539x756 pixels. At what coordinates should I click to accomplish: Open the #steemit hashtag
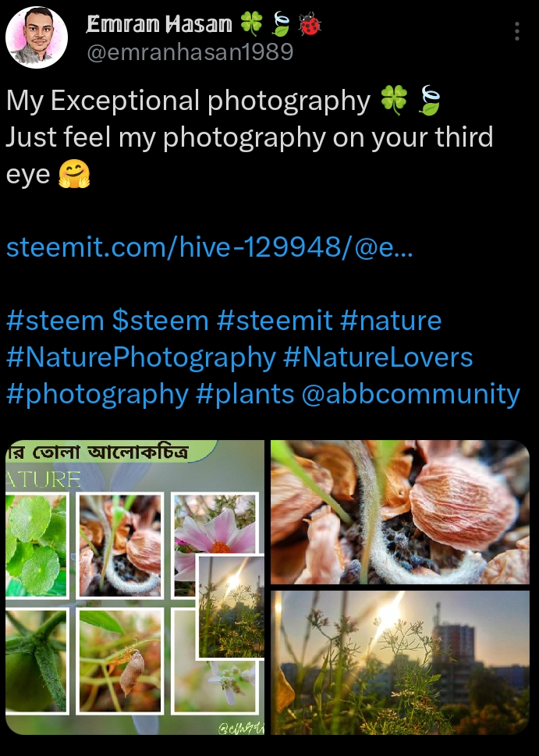pyautogui.click(x=275, y=321)
